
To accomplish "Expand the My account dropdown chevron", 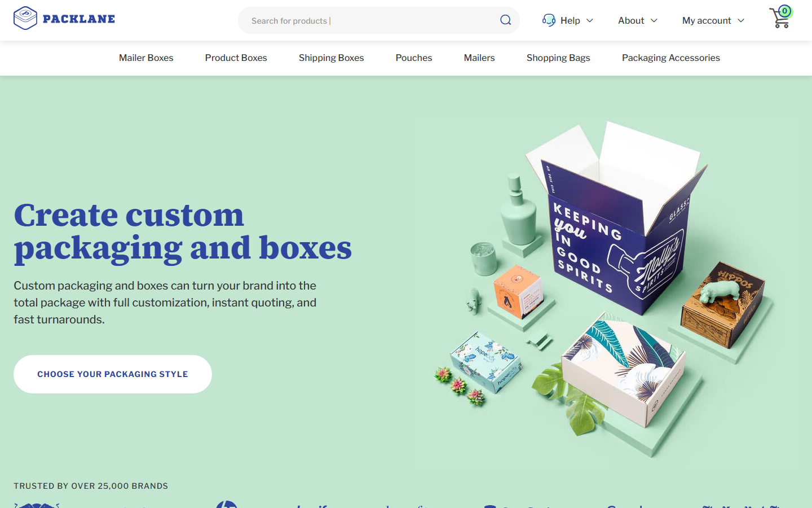I will (x=741, y=20).
